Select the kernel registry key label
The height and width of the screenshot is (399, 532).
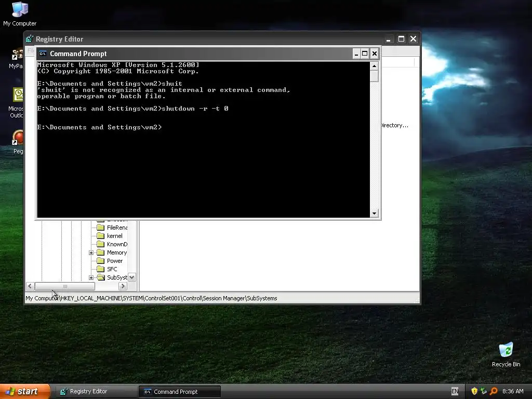pos(115,236)
